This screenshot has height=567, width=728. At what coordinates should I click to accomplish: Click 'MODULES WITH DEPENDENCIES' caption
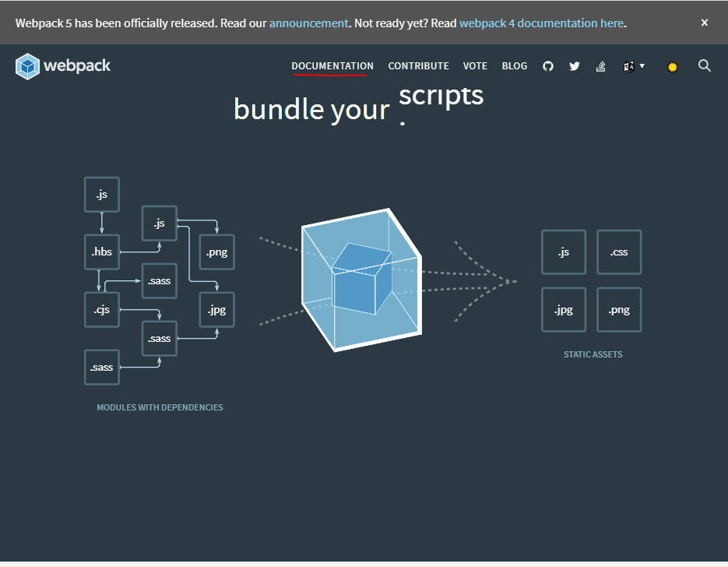click(x=160, y=407)
